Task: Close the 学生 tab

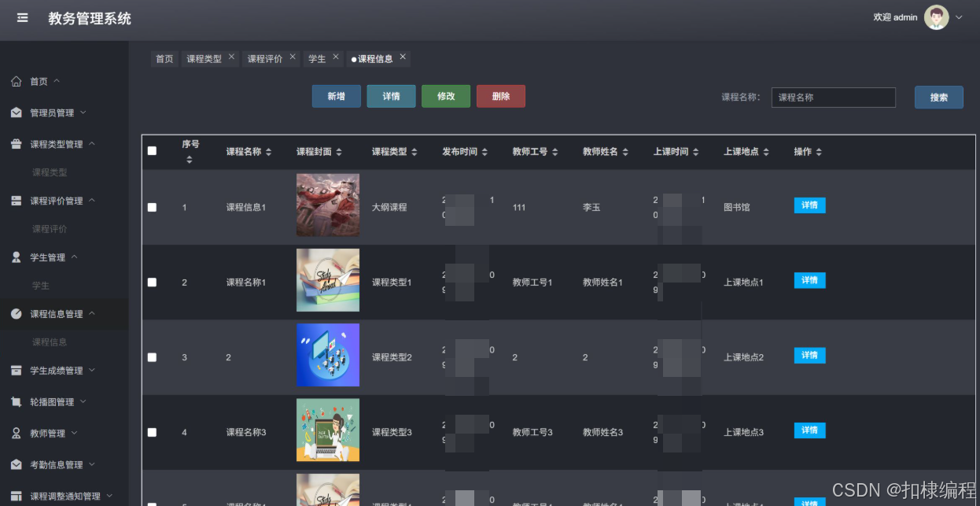Action: (x=335, y=57)
